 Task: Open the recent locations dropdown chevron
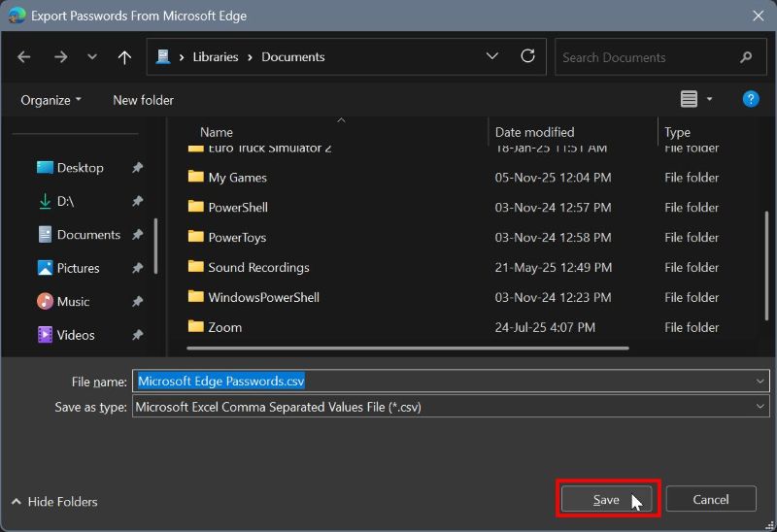point(92,57)
